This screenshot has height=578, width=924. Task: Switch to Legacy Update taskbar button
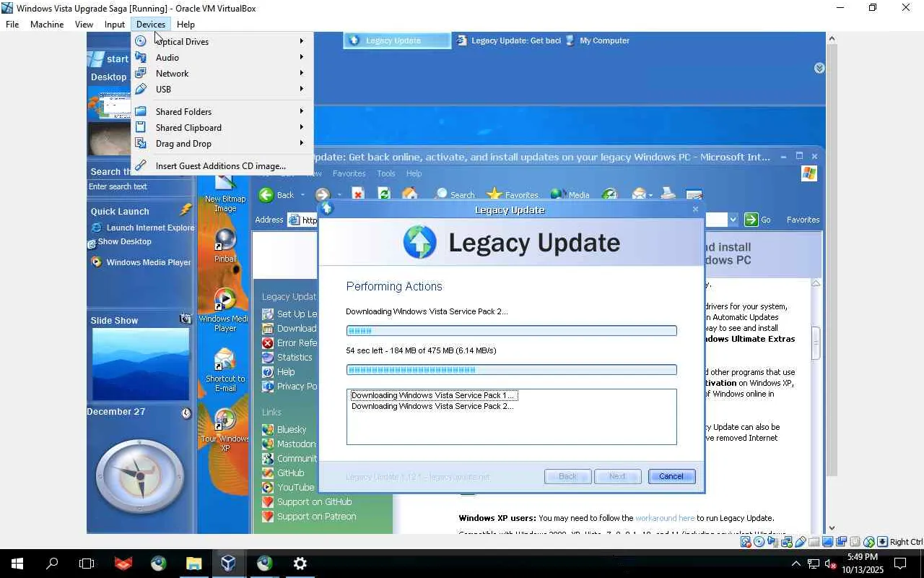click(397, 40)
